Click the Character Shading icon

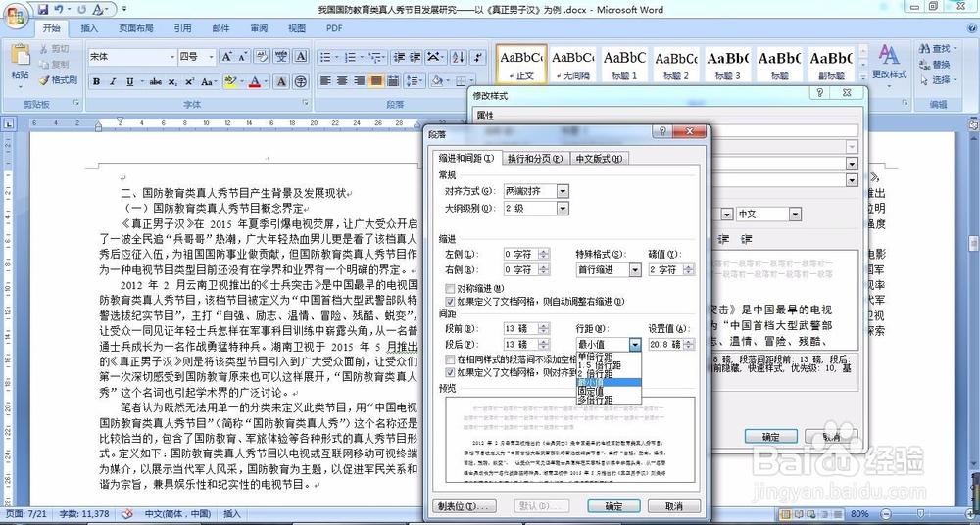(281, 82)
